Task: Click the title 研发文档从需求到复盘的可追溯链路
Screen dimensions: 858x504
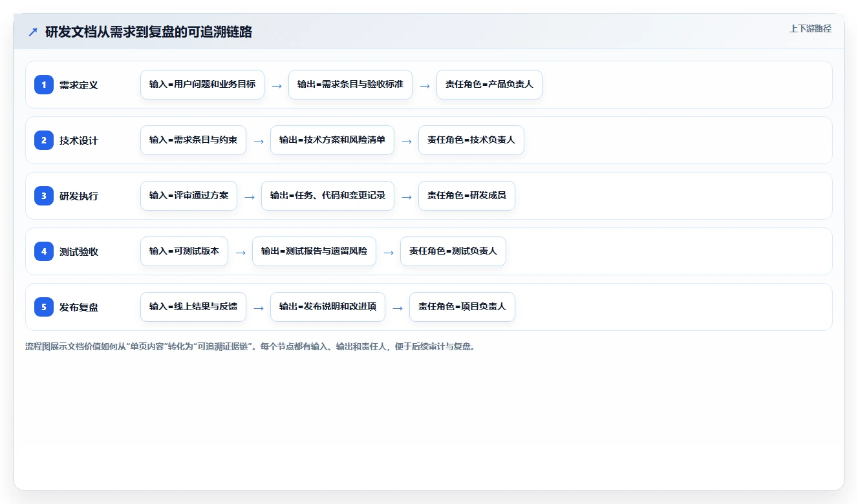Action: 149,32
